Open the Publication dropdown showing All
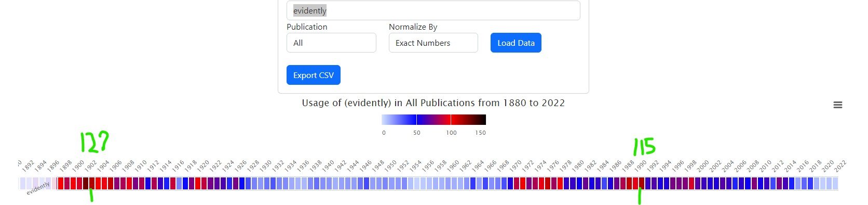This screenshot has height=205, width=868. (331, 43)
